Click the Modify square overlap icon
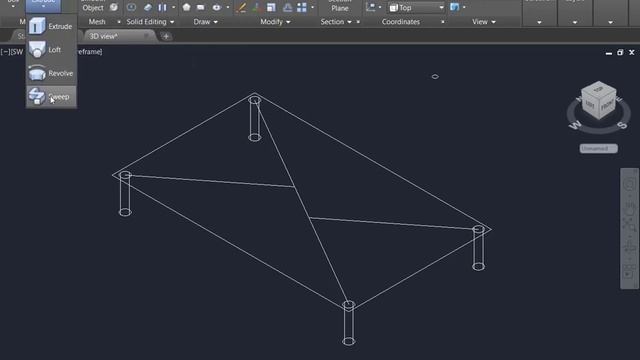The height and width of the screenshot is (360, 640). 271,7
